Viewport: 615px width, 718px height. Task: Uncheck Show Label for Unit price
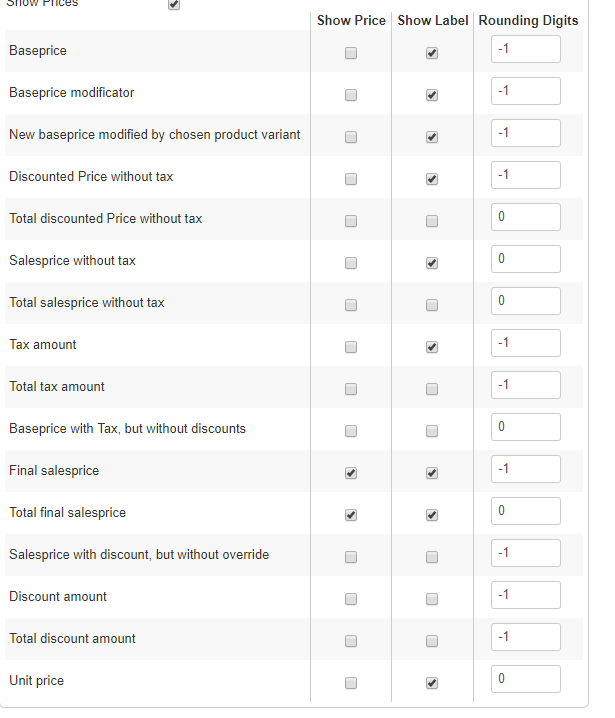(432, 684)
